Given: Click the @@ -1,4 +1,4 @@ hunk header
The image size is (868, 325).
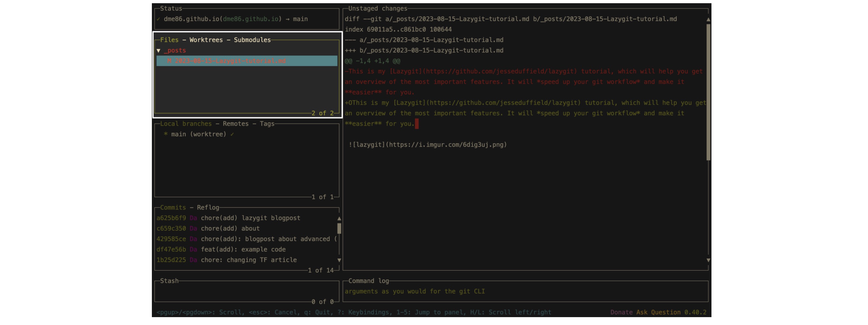Looking at the screenshot, I should [x=372, y=61].
